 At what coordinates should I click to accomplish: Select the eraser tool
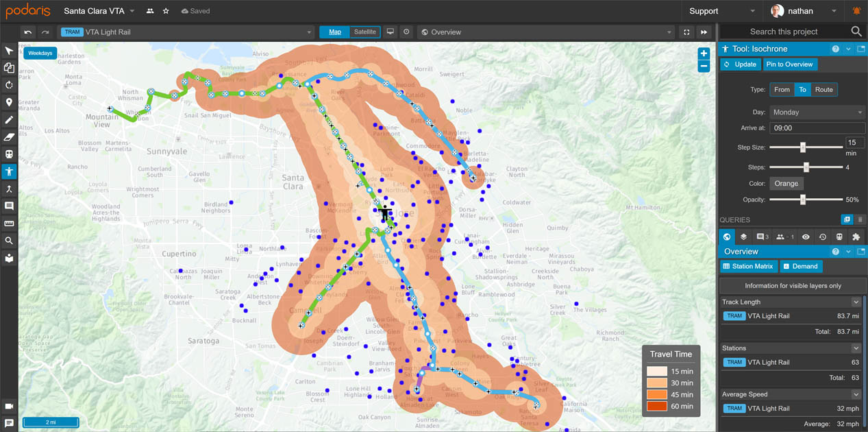(9, 137)
